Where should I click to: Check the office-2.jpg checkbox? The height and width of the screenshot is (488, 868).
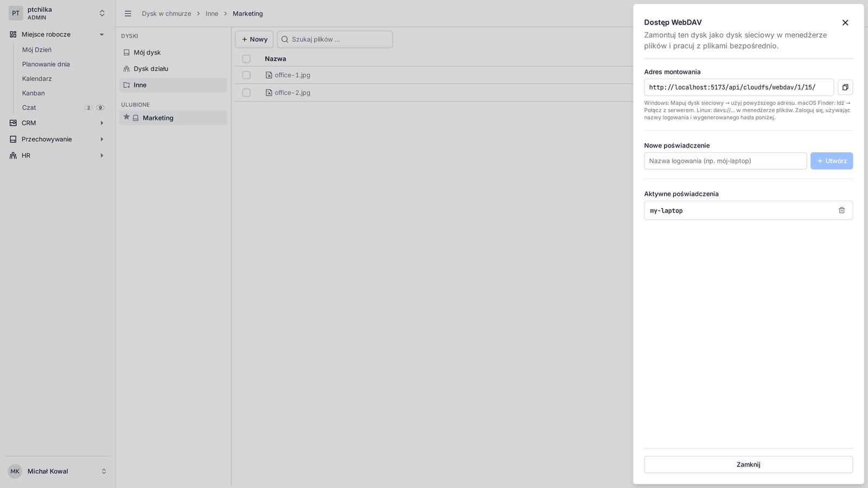246,93
